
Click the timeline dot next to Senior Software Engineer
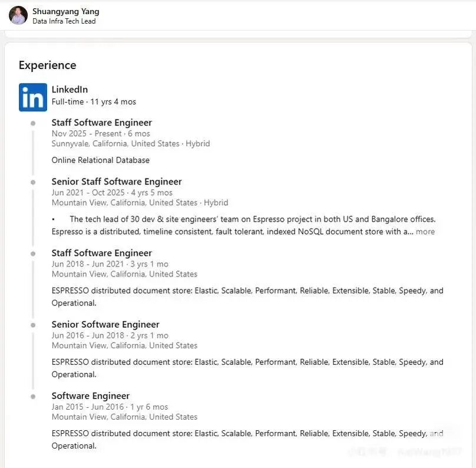[x=33, y=325]
